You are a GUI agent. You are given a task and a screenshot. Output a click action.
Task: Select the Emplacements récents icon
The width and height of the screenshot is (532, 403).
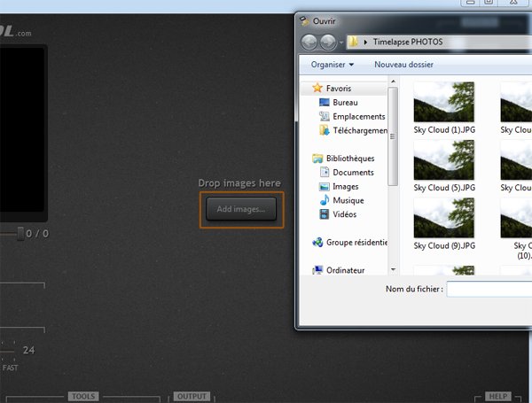coord(325,117)
